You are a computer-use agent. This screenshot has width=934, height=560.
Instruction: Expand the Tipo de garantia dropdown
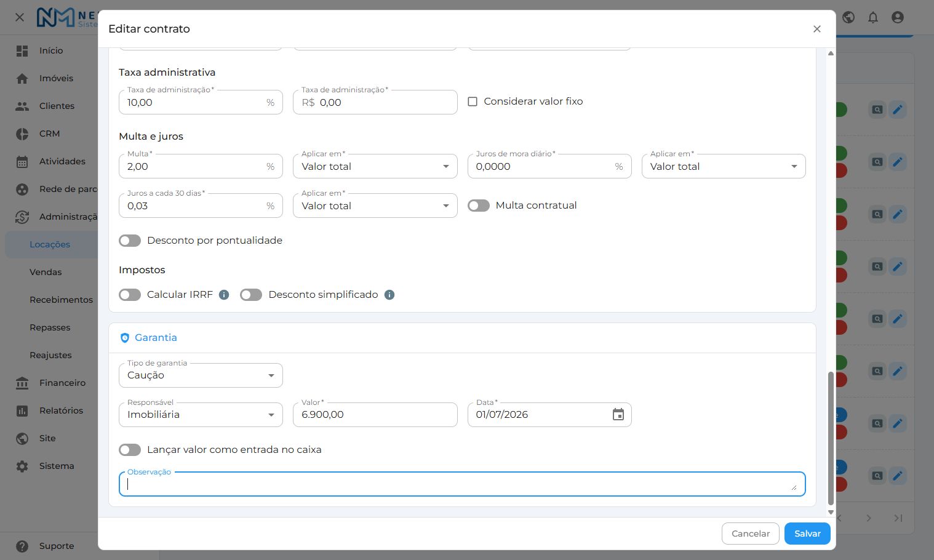coord(201,375)
